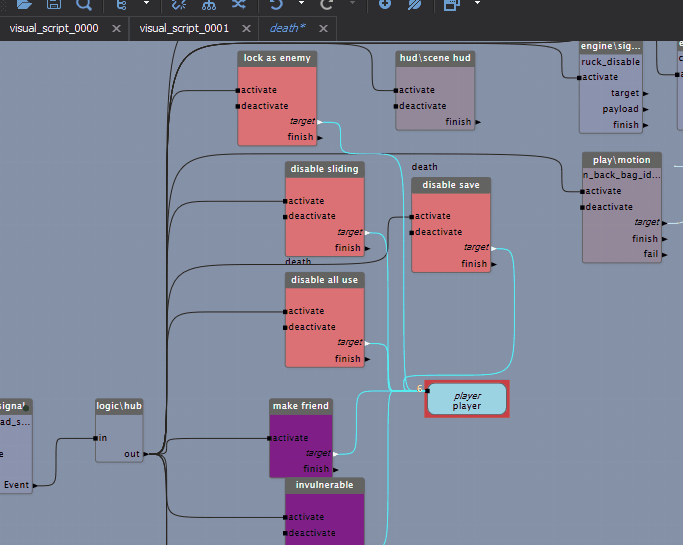Close the death* tab
This screenshot has height=545, width=683.
(x=323, y=29)
